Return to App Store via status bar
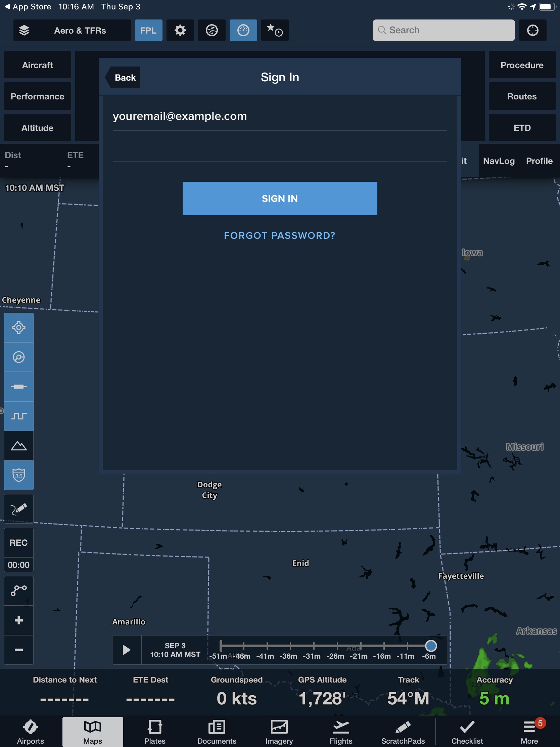 click(28, 7)
